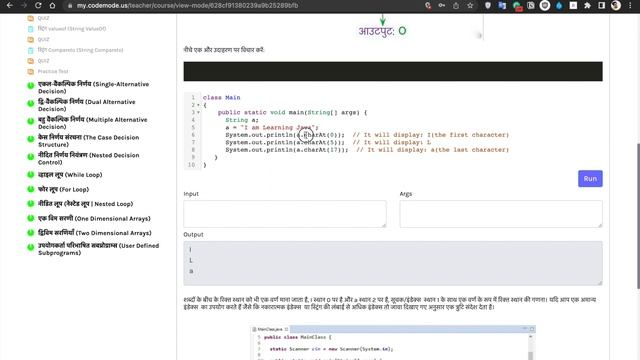The width and height of the screenshot is (640, 360).
Task: Go back using the browser back arrow
Action: click(x=10, y=6)
